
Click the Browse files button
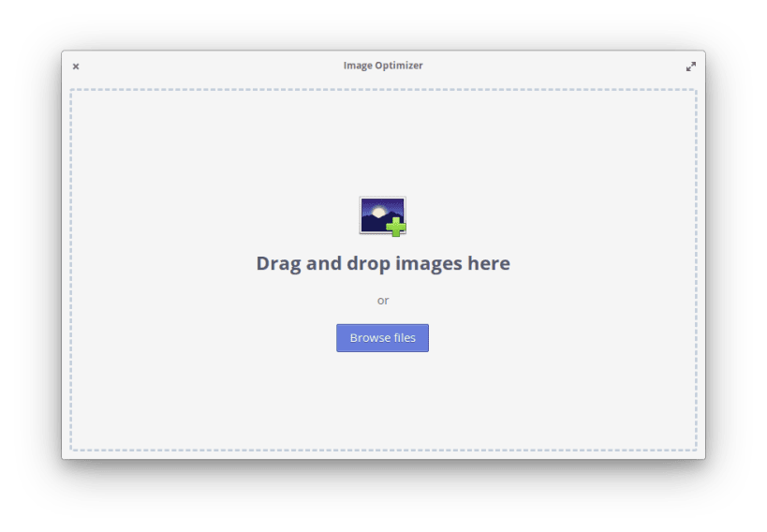tap(382, 338)
